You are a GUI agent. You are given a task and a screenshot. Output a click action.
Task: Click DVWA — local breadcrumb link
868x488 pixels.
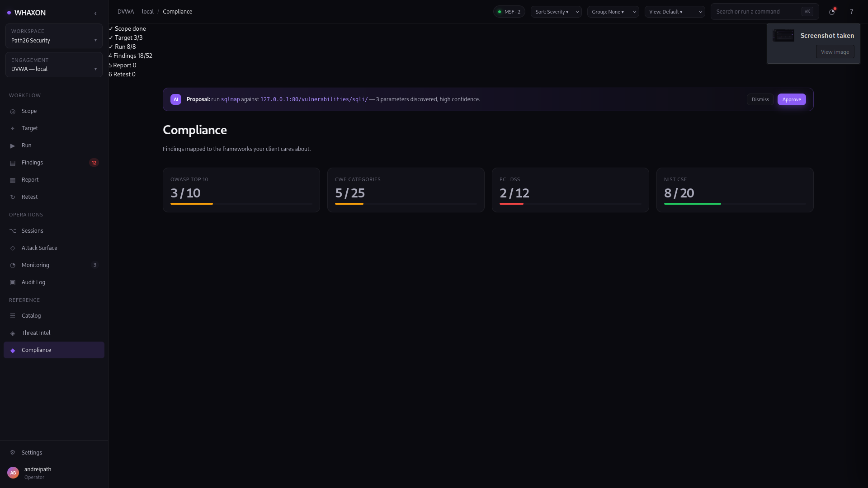(x=136, y=12)
